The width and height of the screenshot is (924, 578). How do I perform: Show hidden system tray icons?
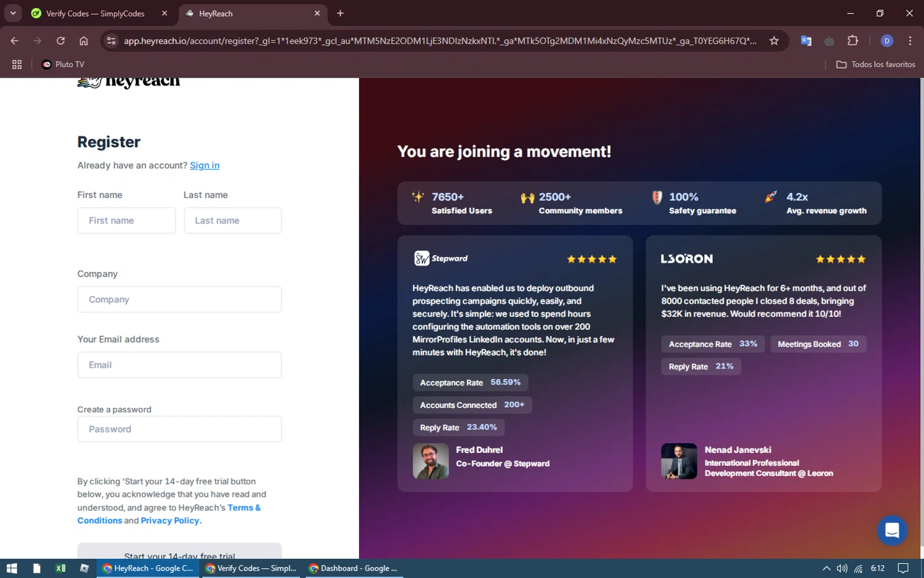[826, 568]
